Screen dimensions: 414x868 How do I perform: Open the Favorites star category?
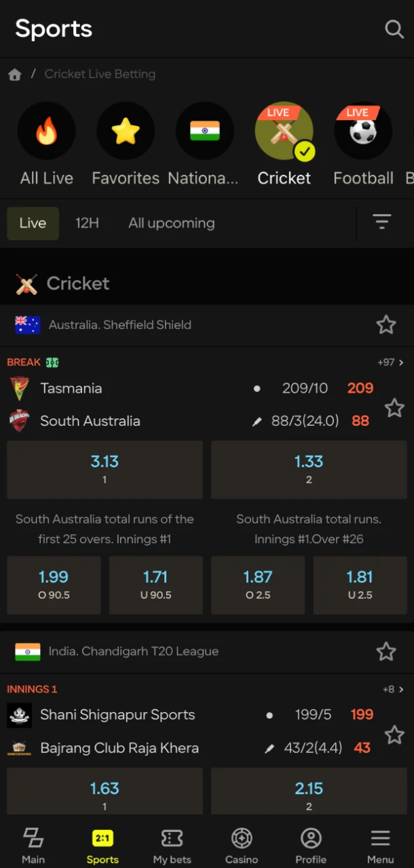[126, 131]
